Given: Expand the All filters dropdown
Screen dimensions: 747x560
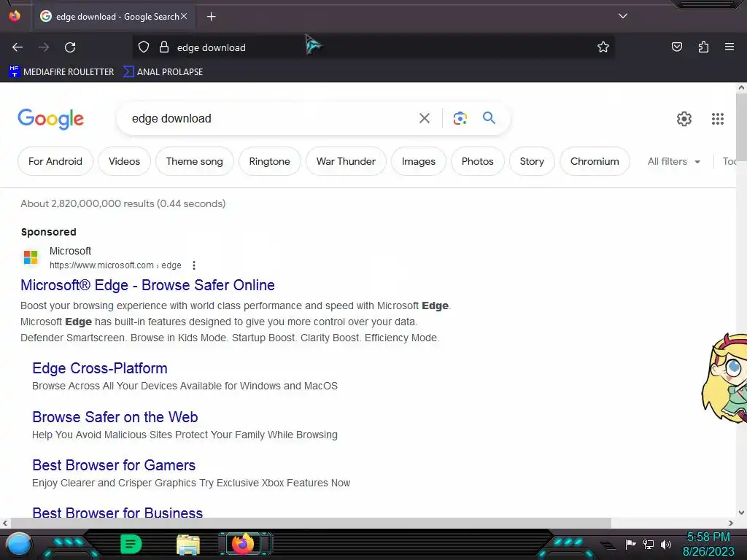Looking at the screenshot, I should (673, 161).
